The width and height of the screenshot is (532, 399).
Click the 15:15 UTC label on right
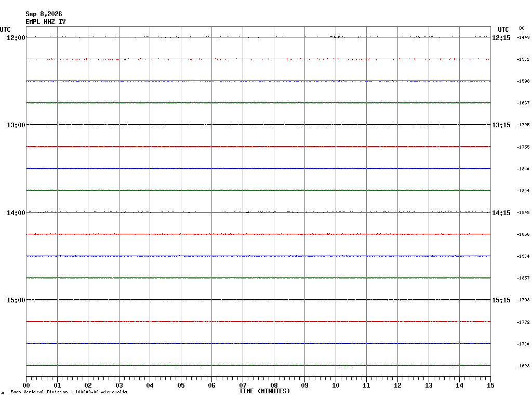click(x=501, y=300)
